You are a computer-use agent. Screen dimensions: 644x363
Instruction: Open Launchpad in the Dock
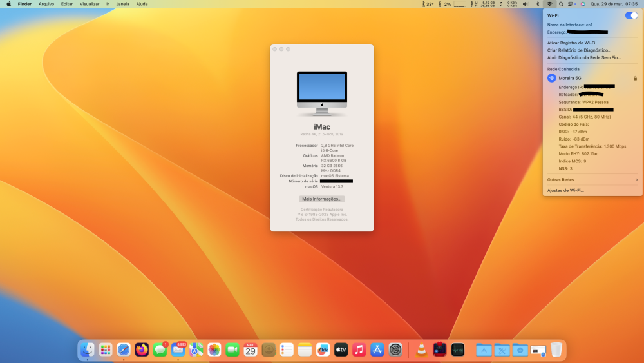tap(106, 350)
